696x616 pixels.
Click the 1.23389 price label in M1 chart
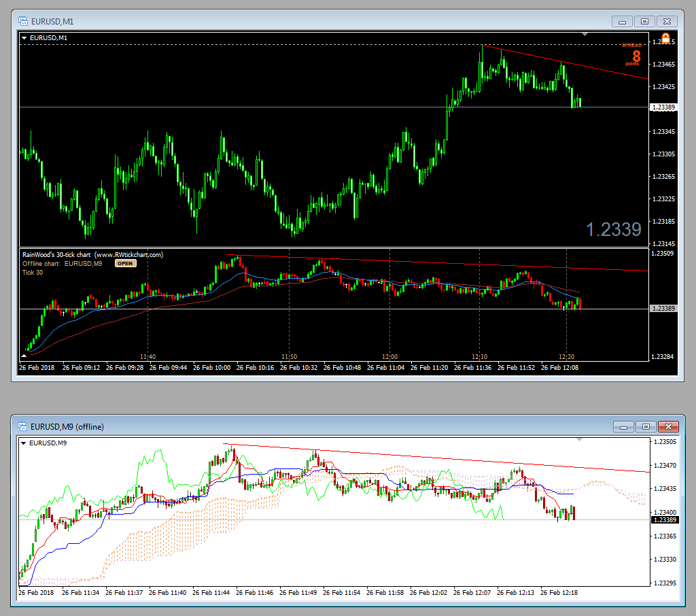(663, 107)
